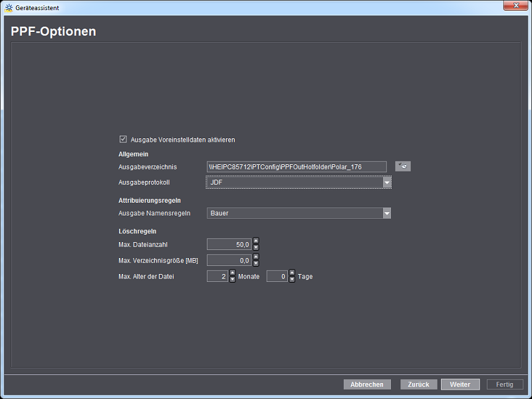Screen dimensions: 532x399
Task: Open the Ausgabeprotokoll dropdown showing JDF
Action: click(x=386, y=182)
